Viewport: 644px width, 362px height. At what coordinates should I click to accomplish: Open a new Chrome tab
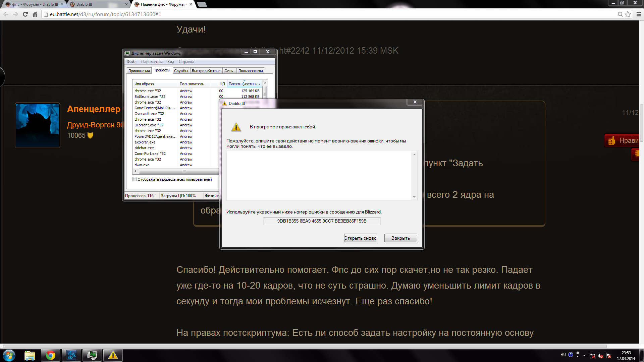coord(202,4)
